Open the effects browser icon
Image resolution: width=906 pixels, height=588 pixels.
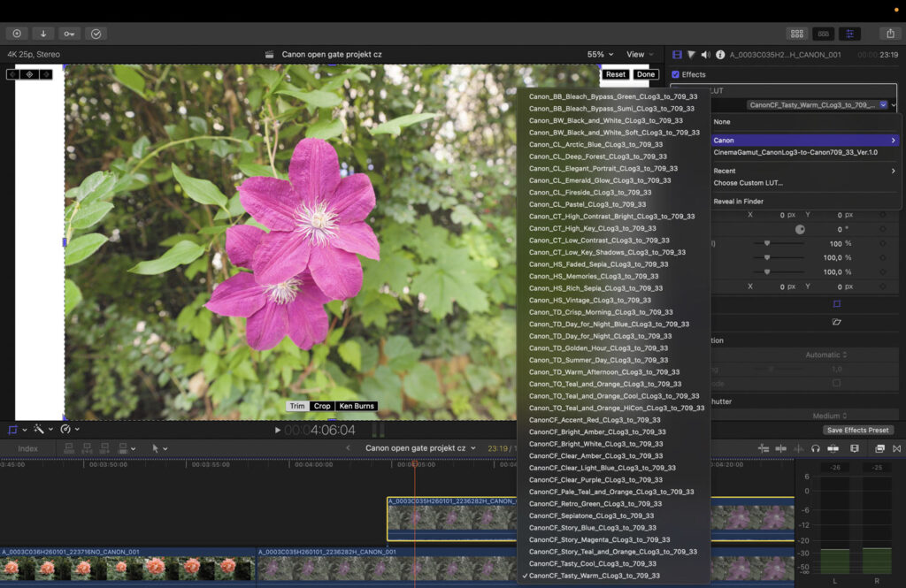(879, 448)
